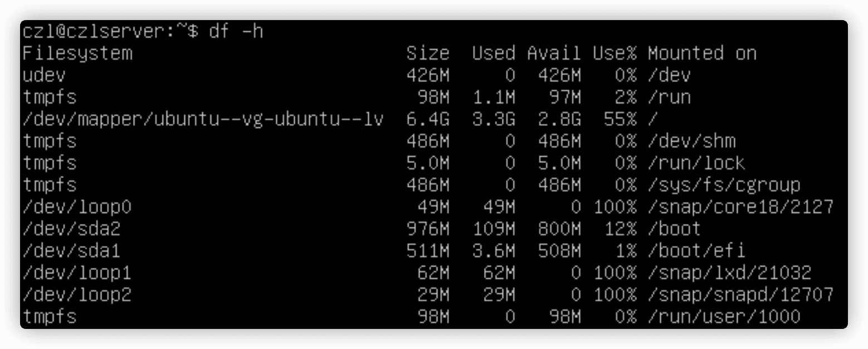Select the 'Filesystem' column header
The width and height of the screenshot is (868, 349).
[77, 54]
